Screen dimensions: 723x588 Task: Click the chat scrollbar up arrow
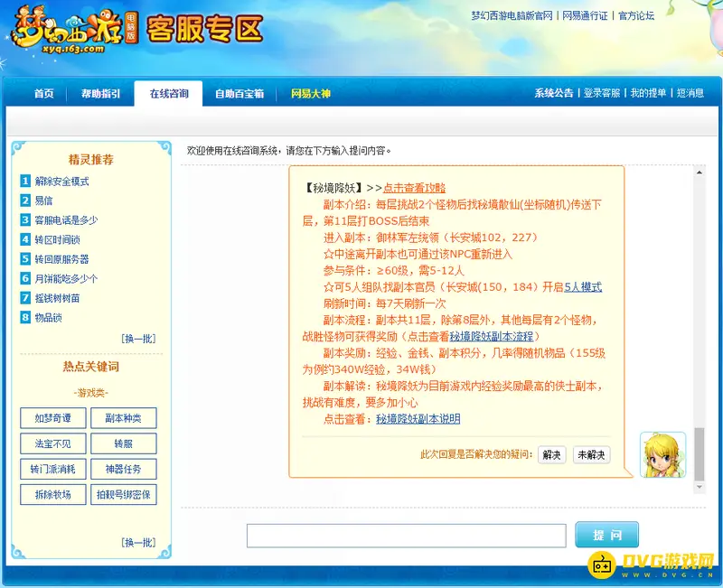700,172
